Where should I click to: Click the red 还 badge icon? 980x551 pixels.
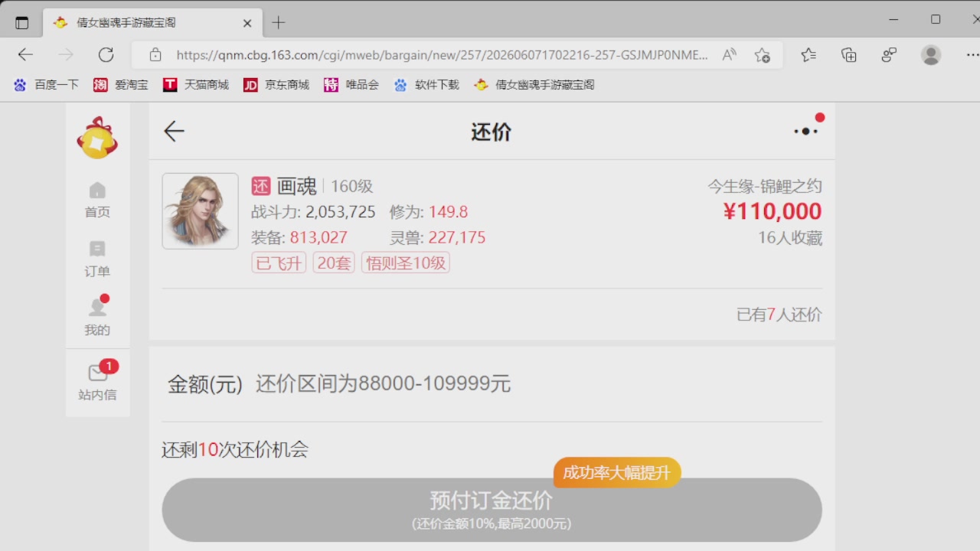tap(261, 186)
